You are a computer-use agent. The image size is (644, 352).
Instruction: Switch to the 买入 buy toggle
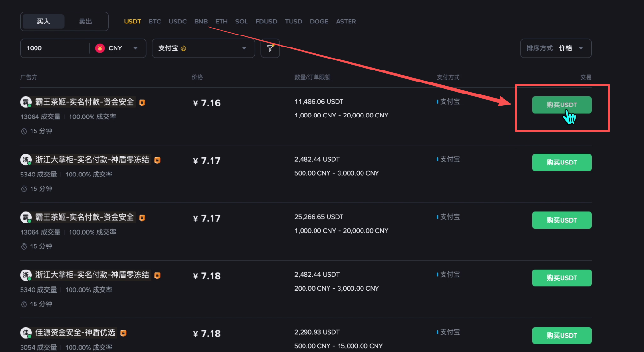[44, 22]
